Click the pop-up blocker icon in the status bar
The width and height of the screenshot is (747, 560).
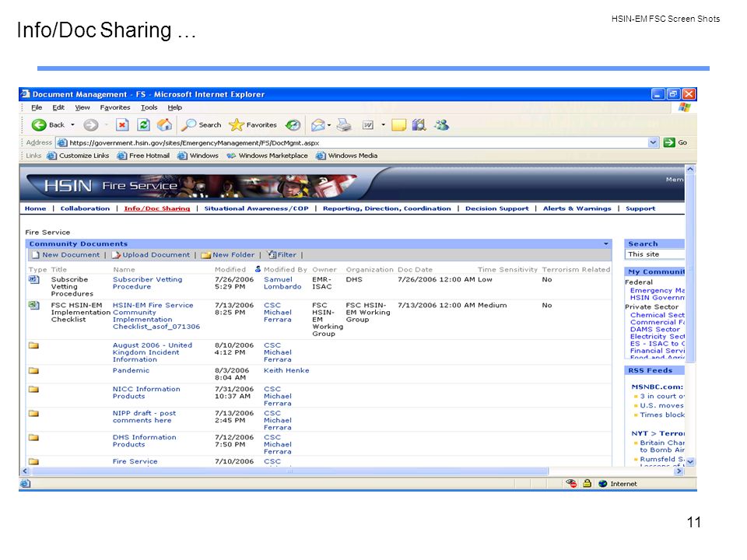click(x=571, y=483)
